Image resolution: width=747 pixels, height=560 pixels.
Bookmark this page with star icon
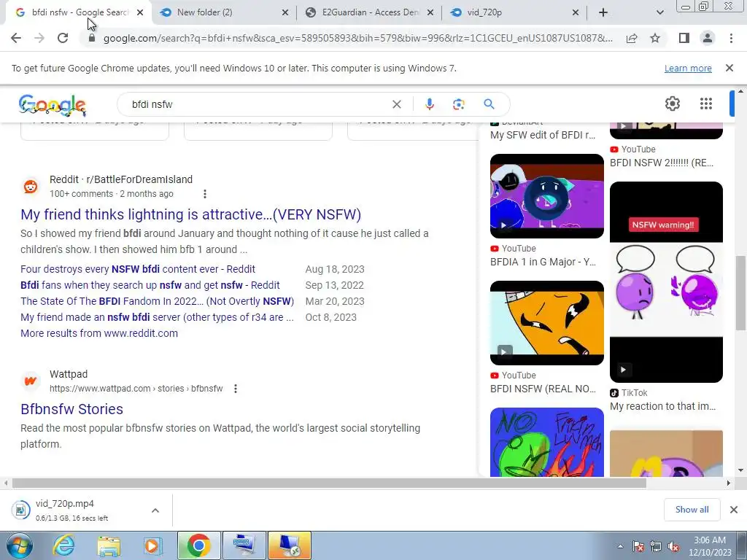click(656, 38)
